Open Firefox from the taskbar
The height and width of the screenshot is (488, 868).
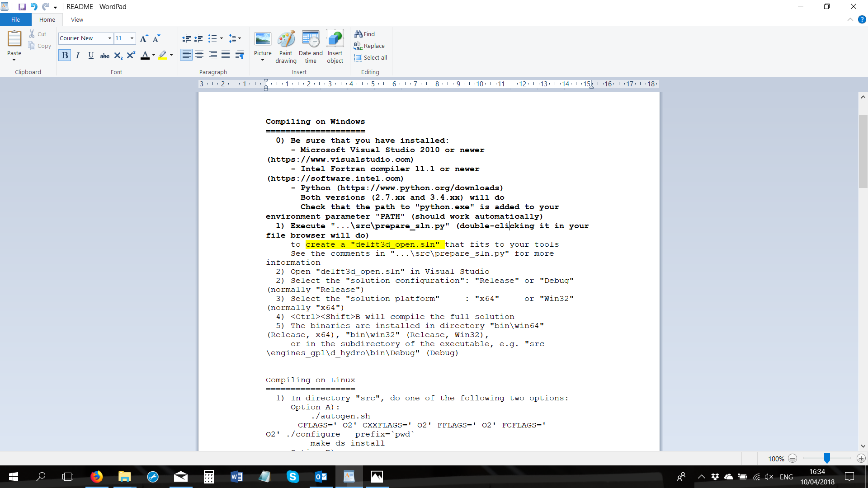96,476
